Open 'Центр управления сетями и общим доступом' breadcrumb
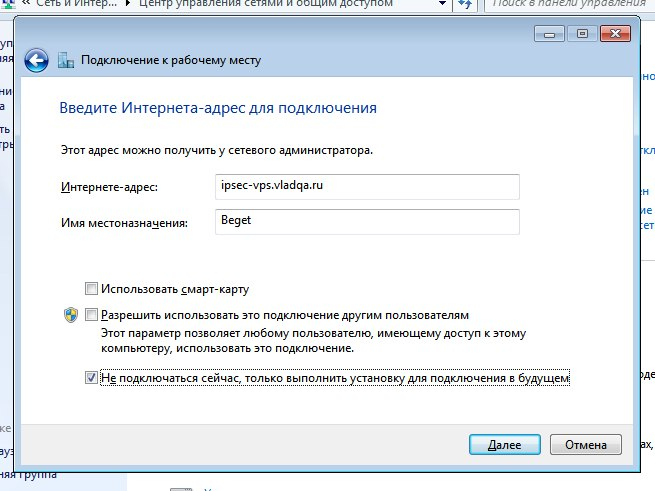The width and height of the screenshot is (655, 491). pos(266,4)
